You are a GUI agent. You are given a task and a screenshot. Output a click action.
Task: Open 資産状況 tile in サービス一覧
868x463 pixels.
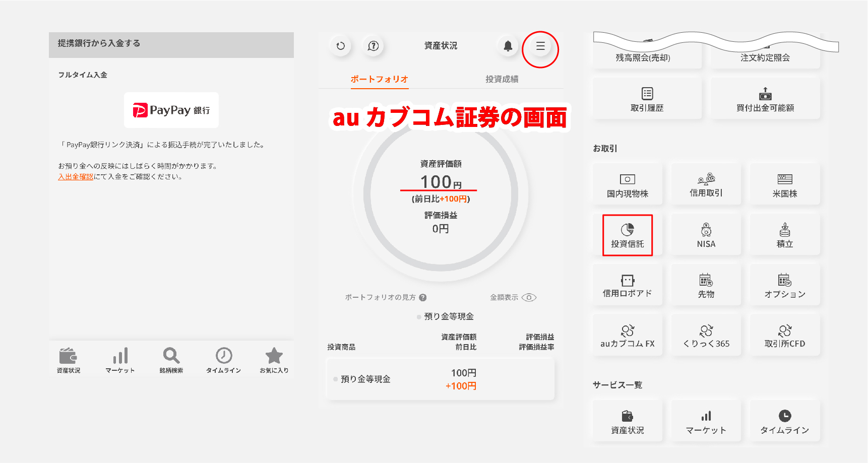628,421
